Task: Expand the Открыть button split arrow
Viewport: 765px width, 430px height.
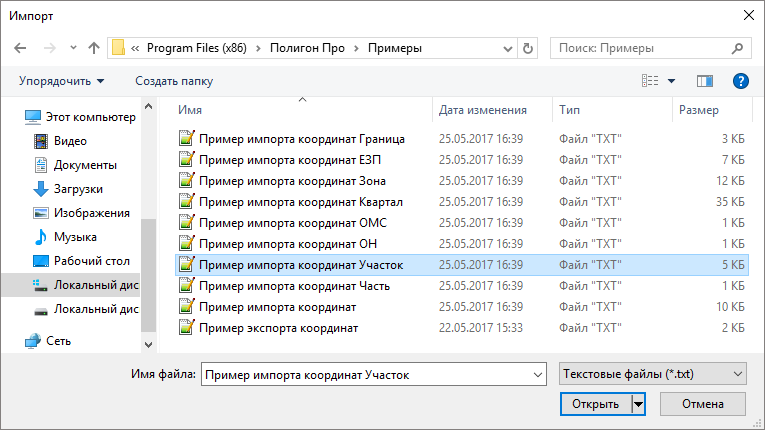Action: point(638,404)
